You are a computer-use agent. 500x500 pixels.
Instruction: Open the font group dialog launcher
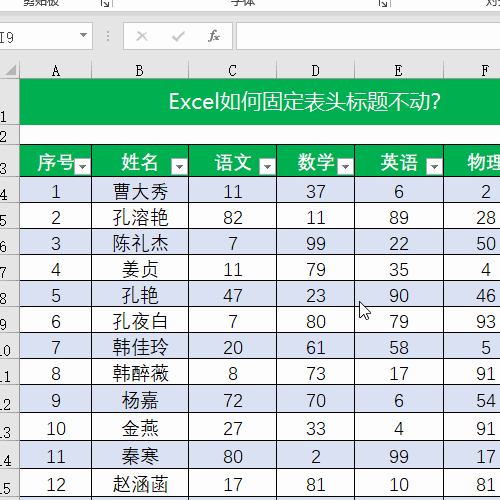[x=383, y=3]
